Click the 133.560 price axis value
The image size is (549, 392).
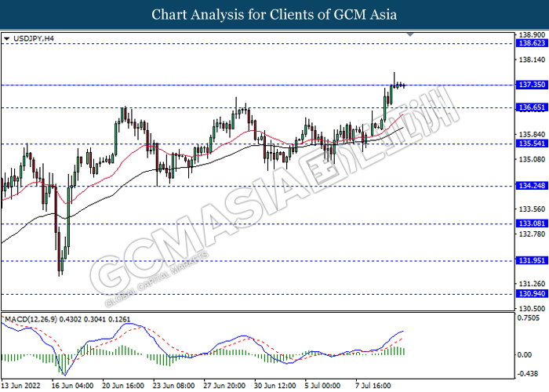[532, 209]
